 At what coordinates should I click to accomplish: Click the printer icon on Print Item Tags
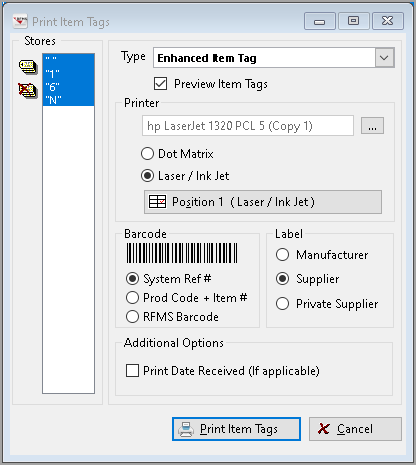186,429
